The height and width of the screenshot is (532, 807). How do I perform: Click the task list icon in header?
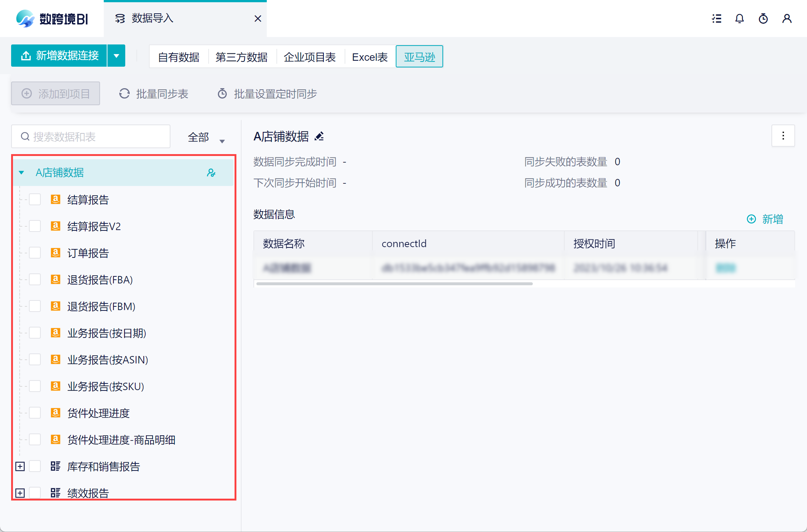pos(717,19)
